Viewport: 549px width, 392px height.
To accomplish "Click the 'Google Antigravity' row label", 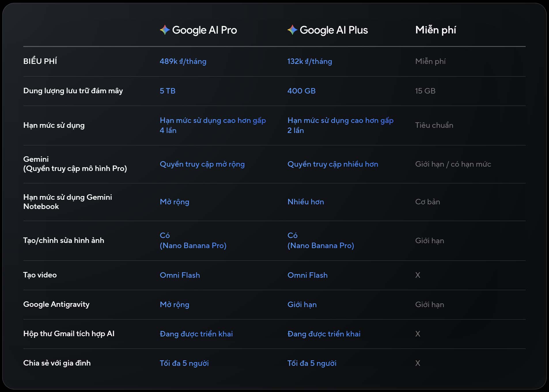I will click(56, 304).
